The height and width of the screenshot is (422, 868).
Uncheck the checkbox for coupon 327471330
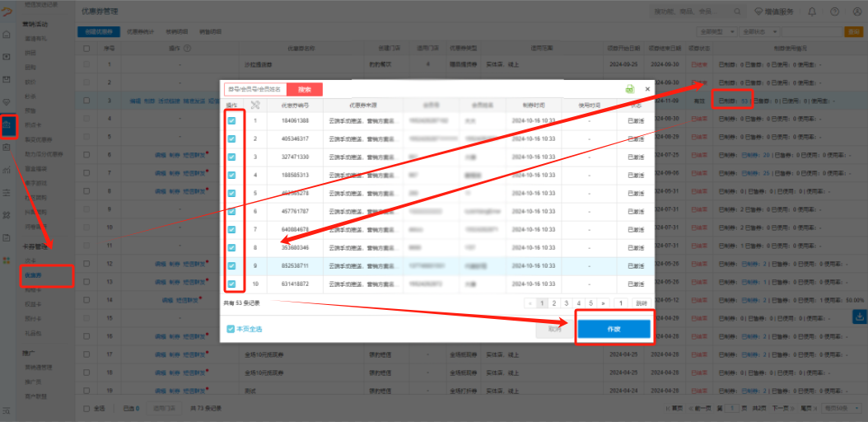[x=231, y=157]
